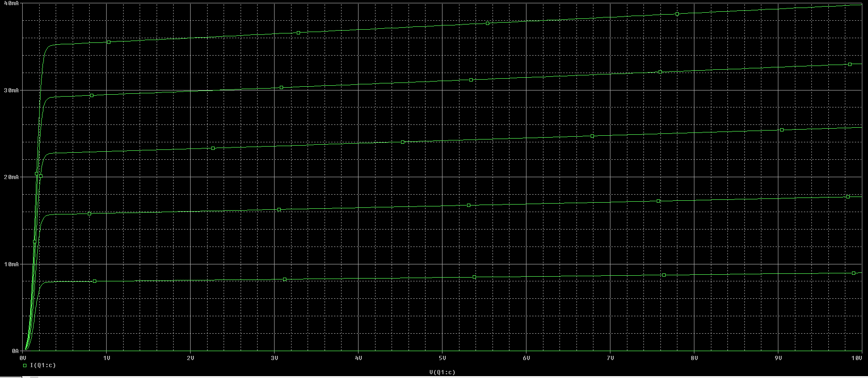
Task: Click the green square legend symbol for I(Q1:c)
Action: 25,365
